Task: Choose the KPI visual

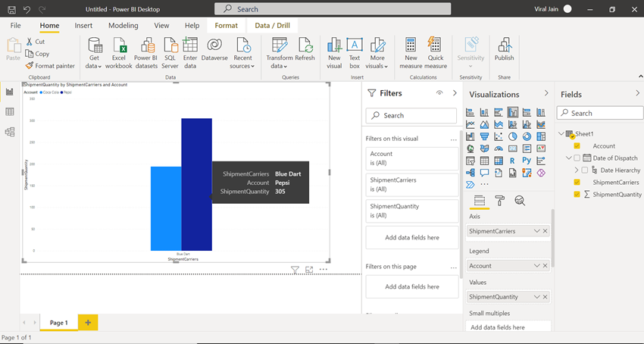Action: (541, 149)
